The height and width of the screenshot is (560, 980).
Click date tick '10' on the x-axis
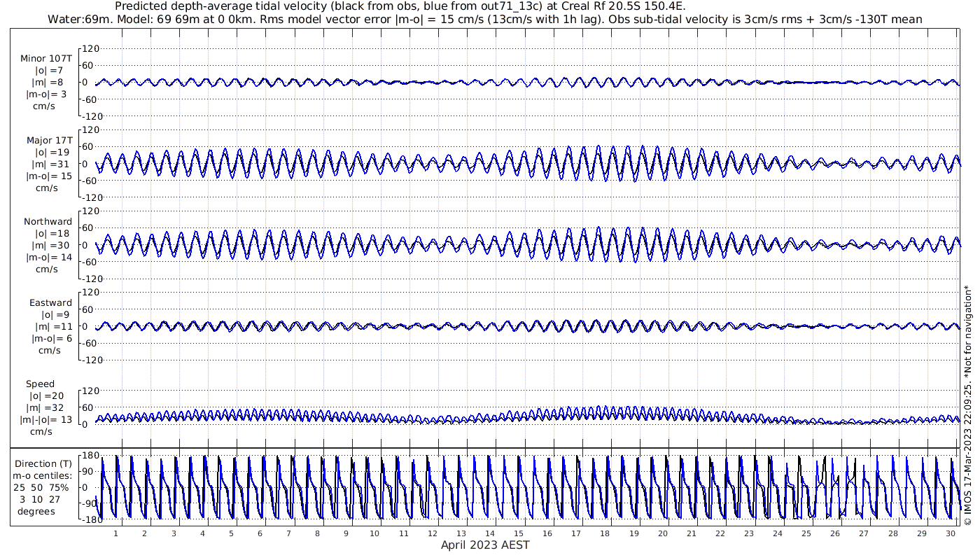tap(375, 533)
